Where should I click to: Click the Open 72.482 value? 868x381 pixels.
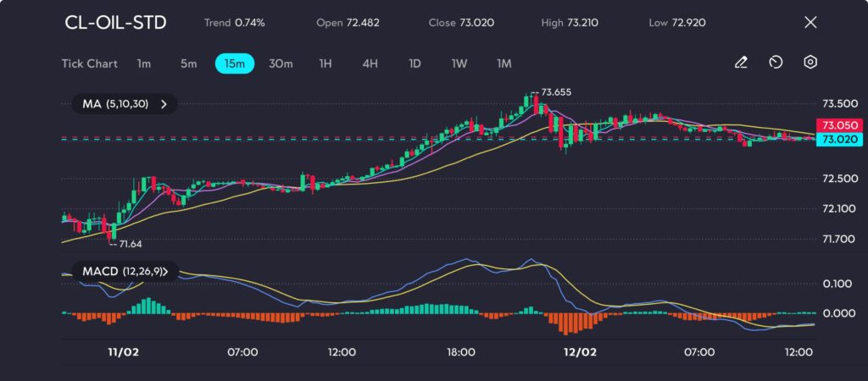[x=348, y=23]
